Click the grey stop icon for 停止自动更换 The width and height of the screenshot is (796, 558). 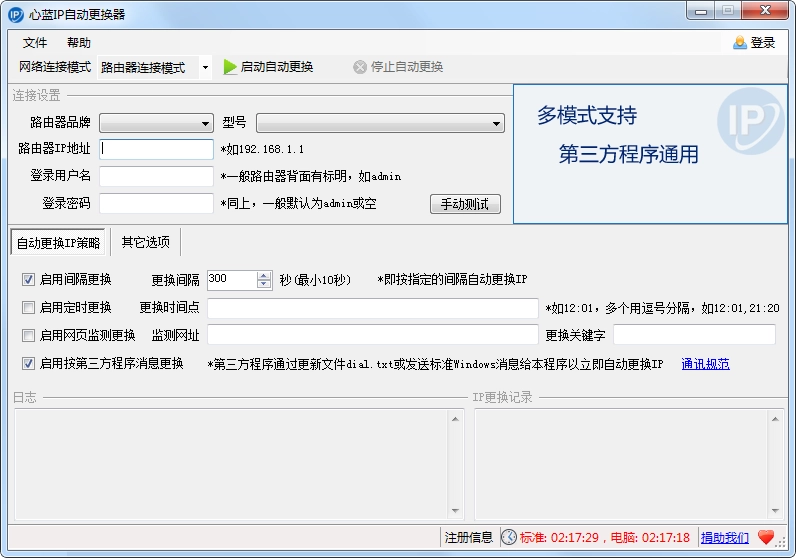pyautogui.click(x=360, y=67)
